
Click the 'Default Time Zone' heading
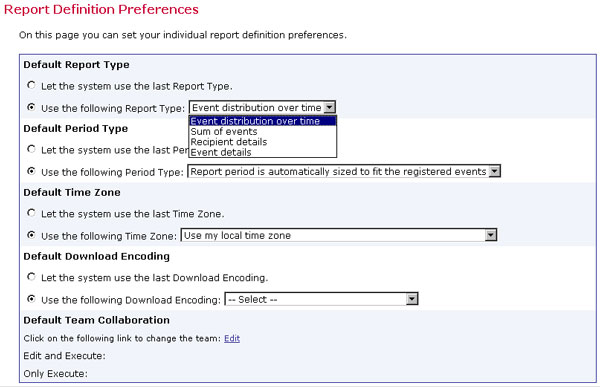click(x=72, y=192)
